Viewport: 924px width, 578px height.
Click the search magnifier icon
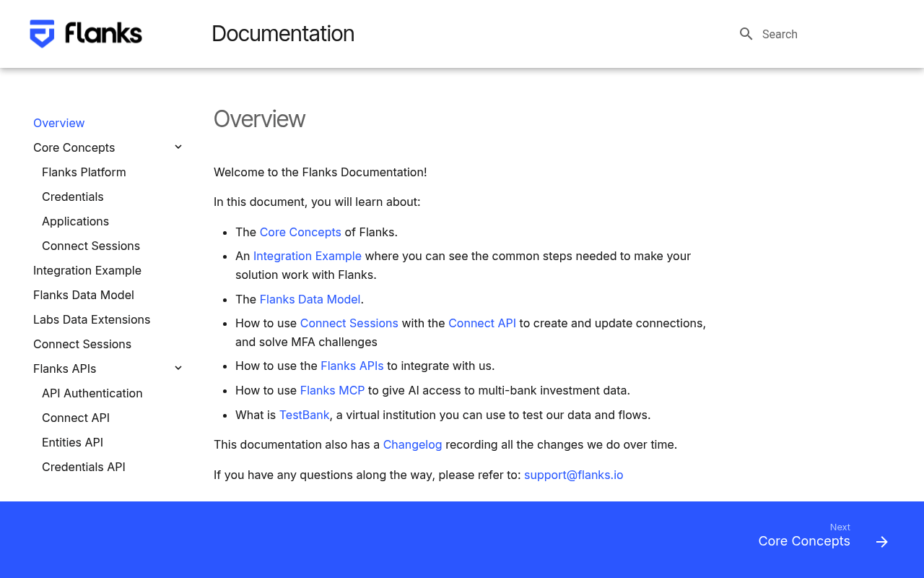click(x=746, y=34)
